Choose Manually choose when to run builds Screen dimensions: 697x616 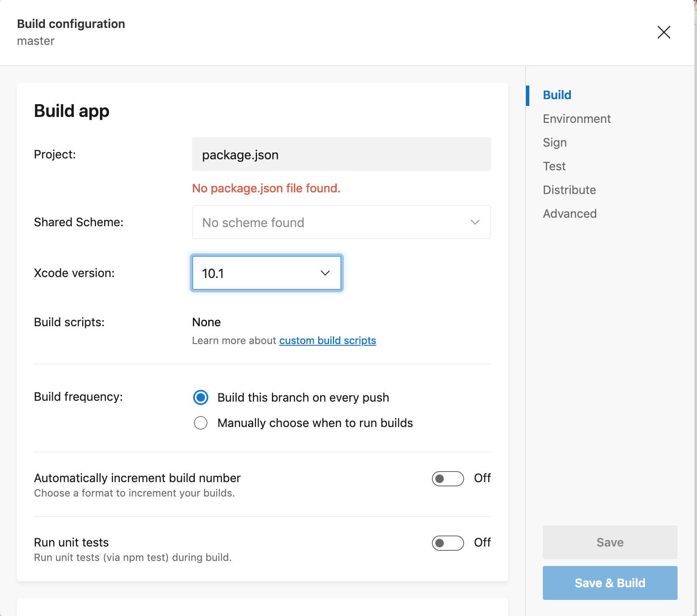click(x=200, y=423)
